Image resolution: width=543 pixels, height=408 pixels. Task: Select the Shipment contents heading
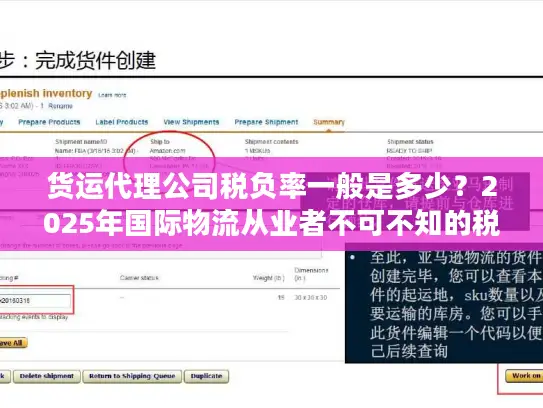coord(271,142)
